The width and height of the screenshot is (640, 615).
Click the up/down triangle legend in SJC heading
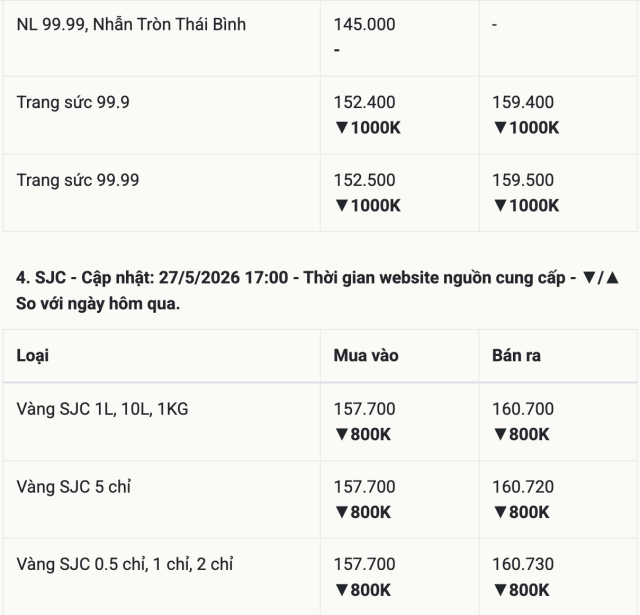point(601,278)
